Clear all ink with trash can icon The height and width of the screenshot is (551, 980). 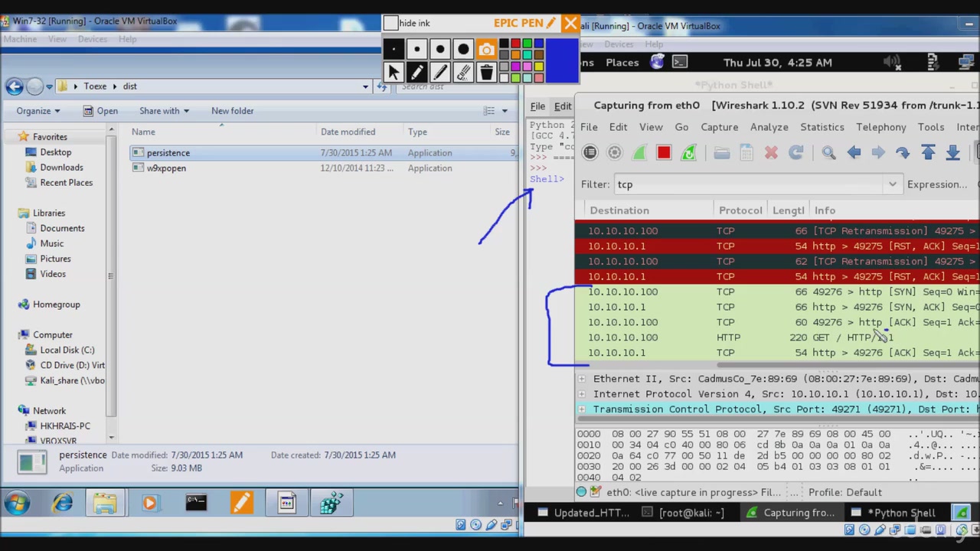click(486, 73)
